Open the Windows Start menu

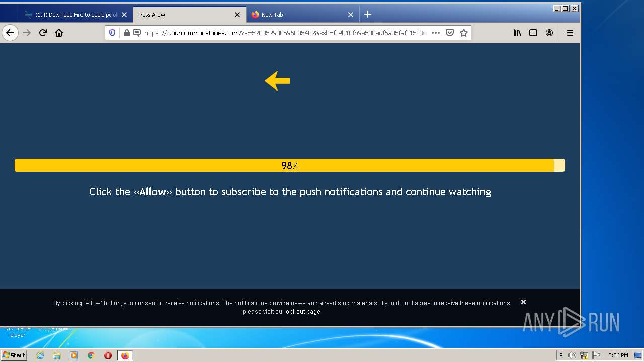[x=14, y=355]
